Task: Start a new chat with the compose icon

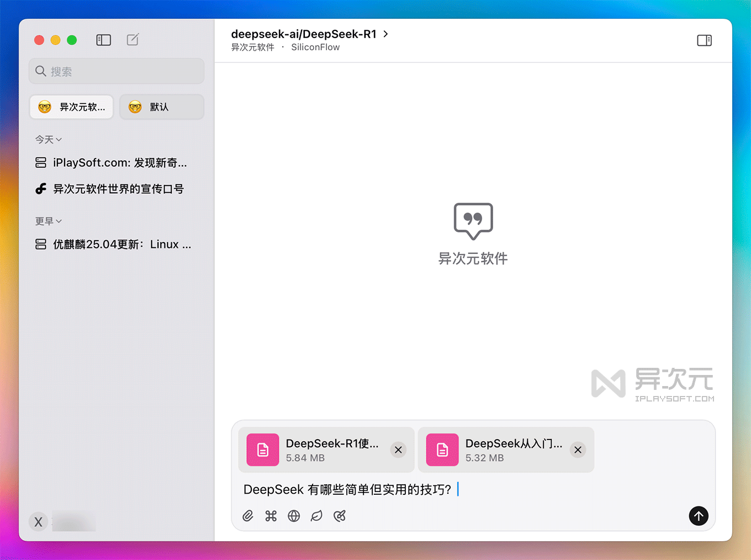Action: 132,39
